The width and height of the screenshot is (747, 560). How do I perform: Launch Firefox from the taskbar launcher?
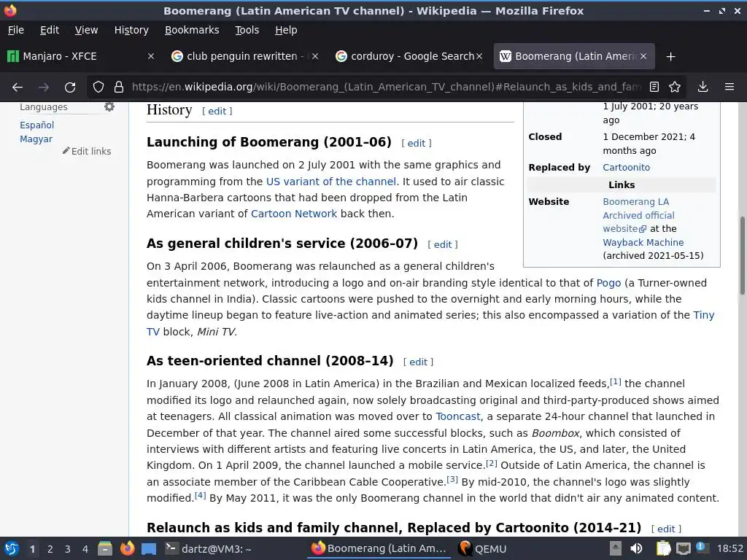tap(127, 548)
